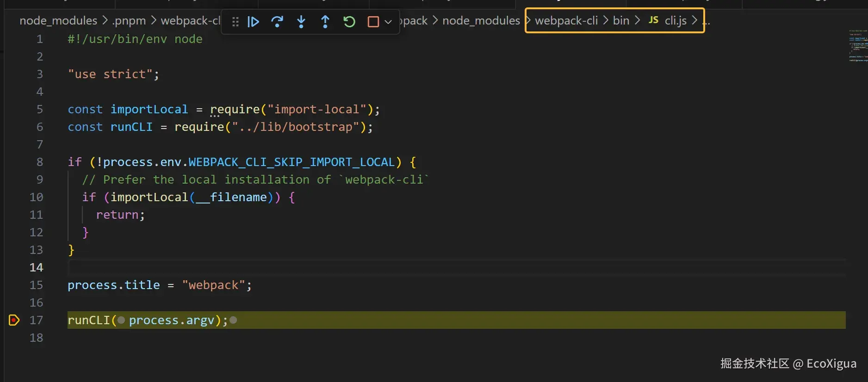
Task: Open the cli.js breadcrumb file
Action: (x=676, y=21)
